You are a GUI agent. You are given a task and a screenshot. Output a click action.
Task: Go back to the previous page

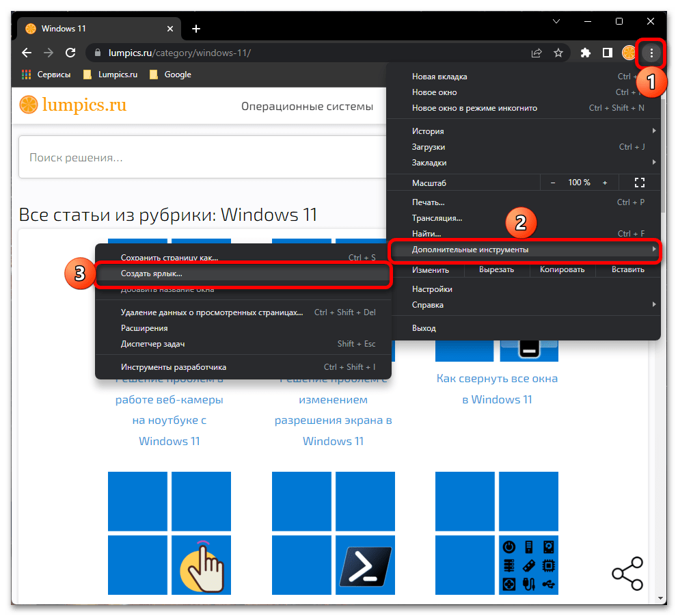27,53
